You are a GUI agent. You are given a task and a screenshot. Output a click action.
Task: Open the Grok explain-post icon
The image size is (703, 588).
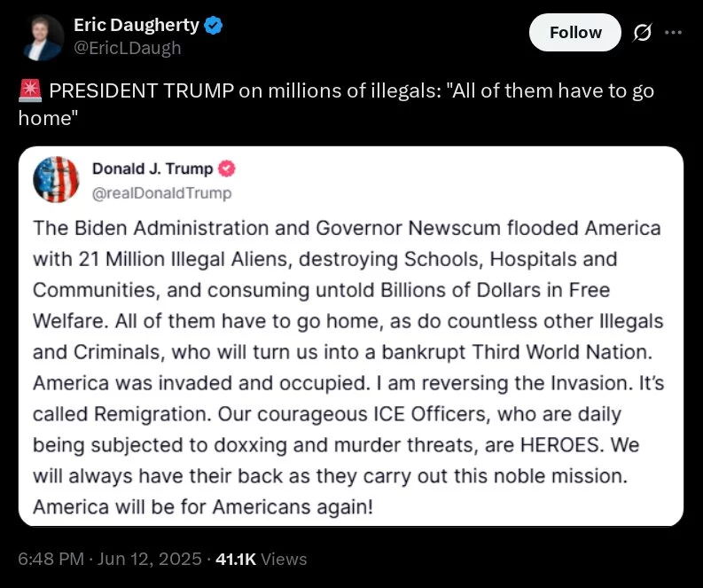tap(642, 32)
